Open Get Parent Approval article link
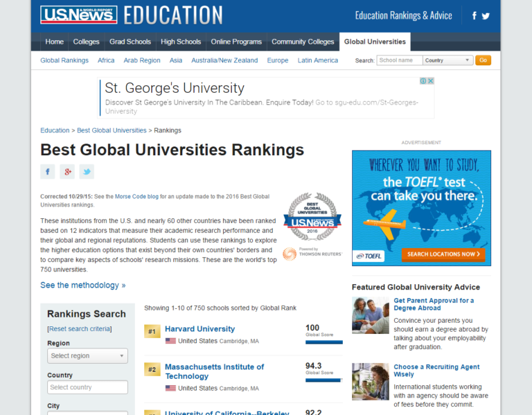Screen dimensions: 532x415 point(434,304)
